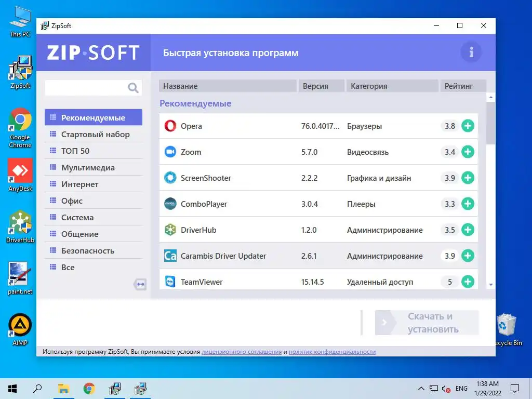
Task: Add Zoom with its green plus button
Action: [x=468, y=152]
